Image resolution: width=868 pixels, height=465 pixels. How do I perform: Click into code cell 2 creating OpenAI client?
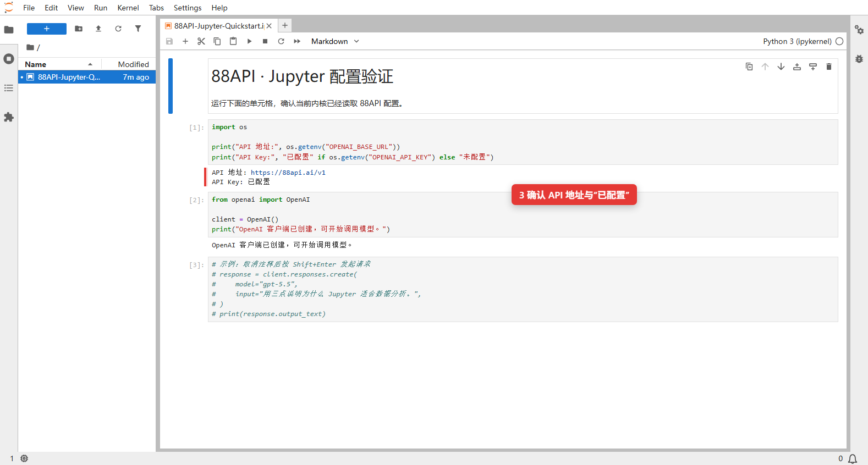523,214
